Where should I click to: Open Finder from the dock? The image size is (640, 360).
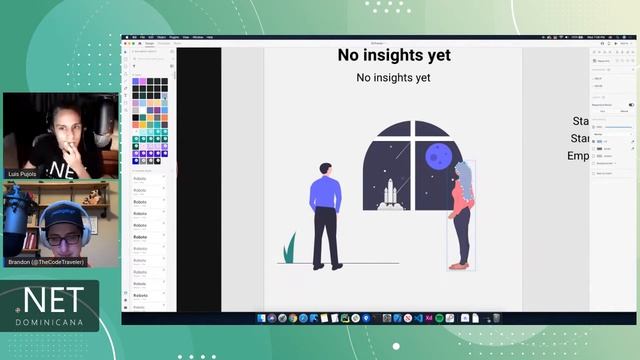pos(261,318)
